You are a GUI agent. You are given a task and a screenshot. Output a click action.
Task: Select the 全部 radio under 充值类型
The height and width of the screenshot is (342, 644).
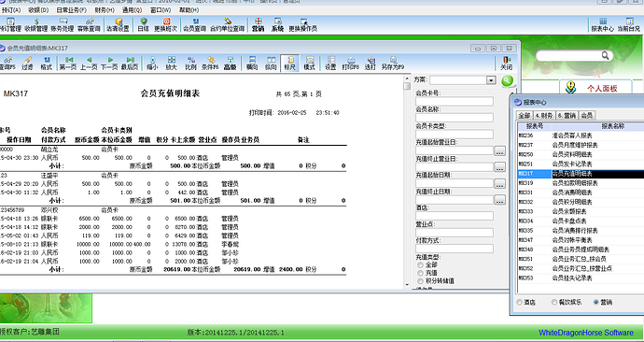(x=420, y=264)
